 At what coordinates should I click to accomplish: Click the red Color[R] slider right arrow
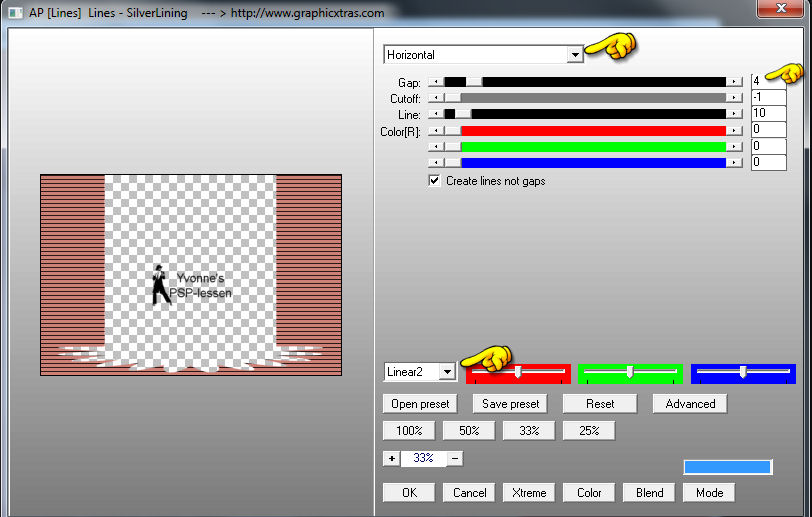click(x=734, y=131)
